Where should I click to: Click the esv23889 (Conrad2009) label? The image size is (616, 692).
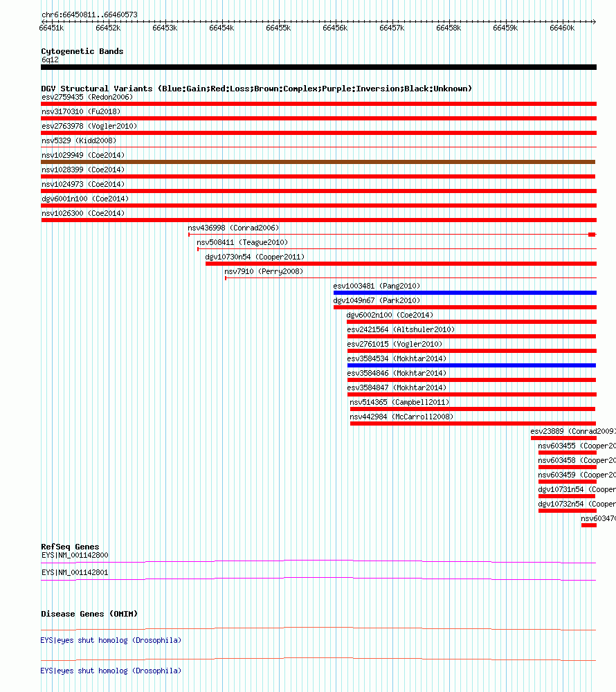573,432
